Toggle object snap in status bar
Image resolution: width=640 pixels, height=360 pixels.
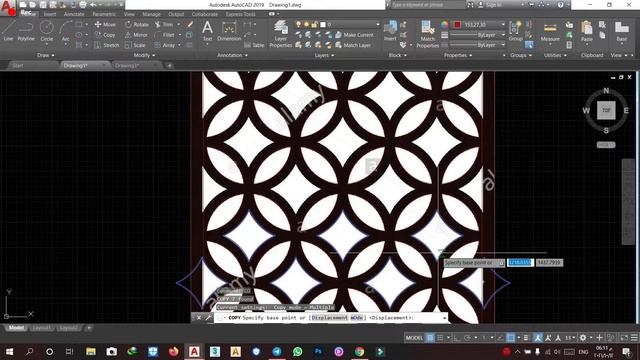(x=511, y=338)
